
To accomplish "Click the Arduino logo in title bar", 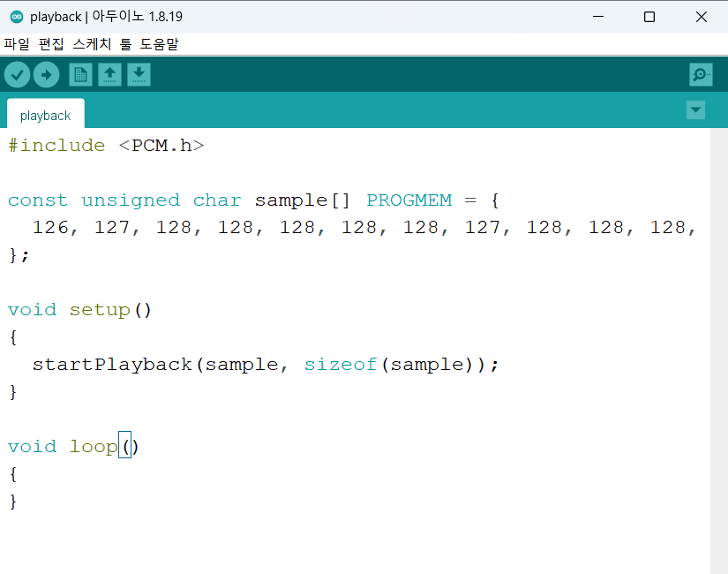I will coord(17,17).
